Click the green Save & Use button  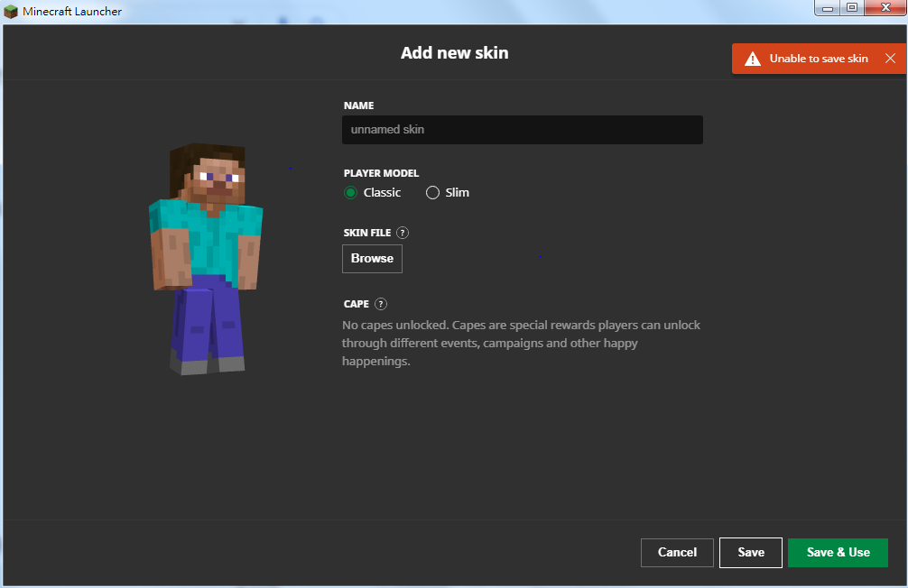[838, 553]
